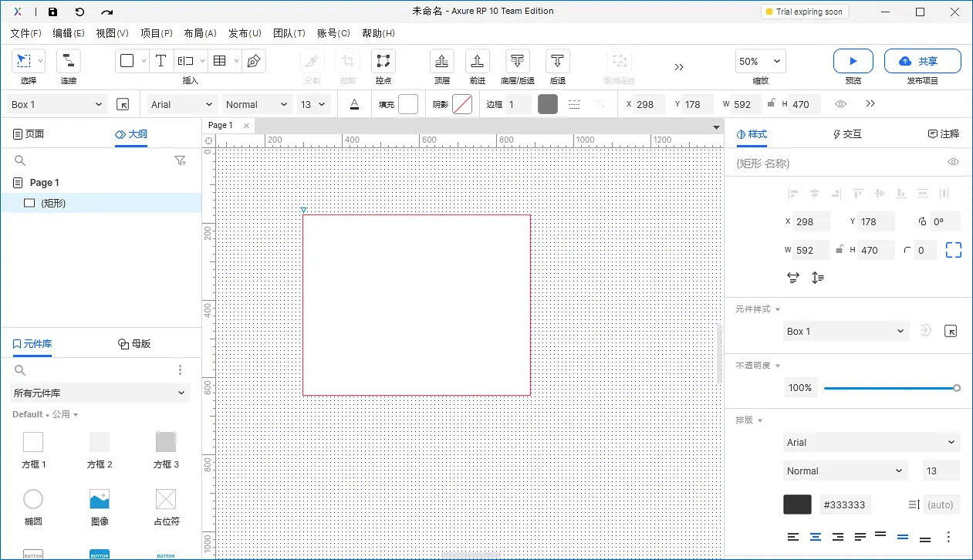973x560 pixels.
Task: Open the 布局(A) menu
Action: coord(199,33)
